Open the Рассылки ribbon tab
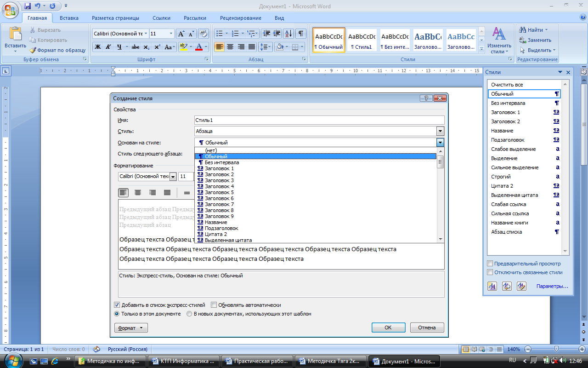Image resolution: width=588 pixels, height=368 pixels. pyautogui.click(x=195, y=18)
